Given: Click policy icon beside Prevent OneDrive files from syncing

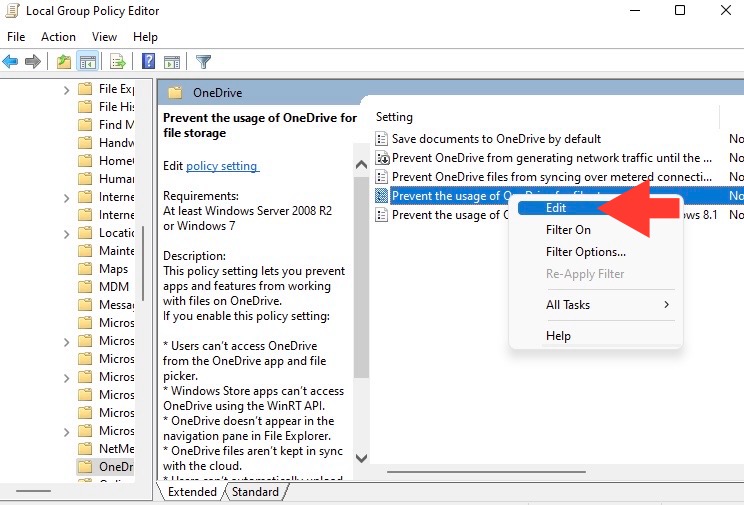Looking at the screenshot, I should 381,177.
